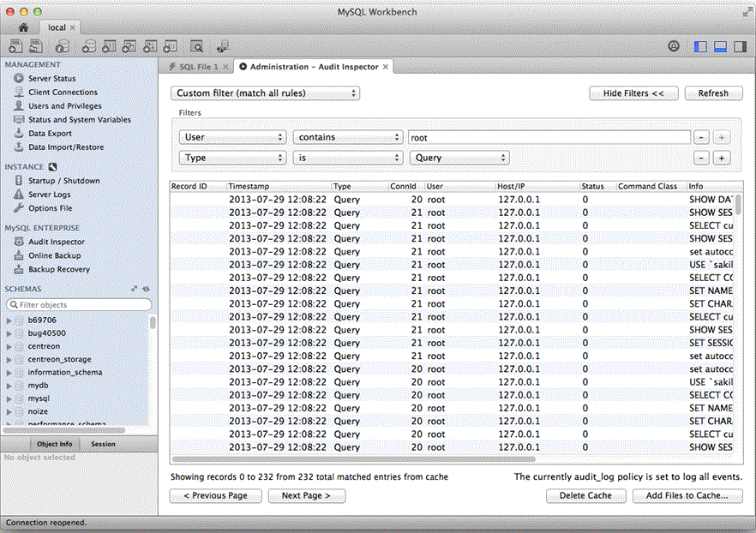This screenshot has height=533, width=756.
Task: Toggle the secondary sidebar visibility
Action: (740, 45)
